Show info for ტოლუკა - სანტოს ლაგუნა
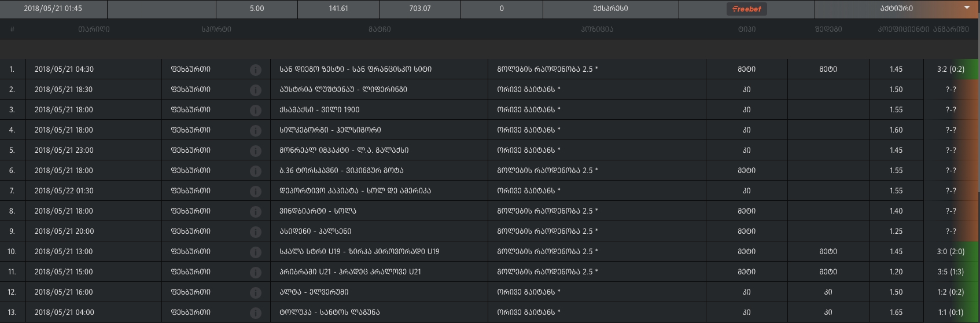The height and width of the screenshot is (323, 980). pos(255,313)
